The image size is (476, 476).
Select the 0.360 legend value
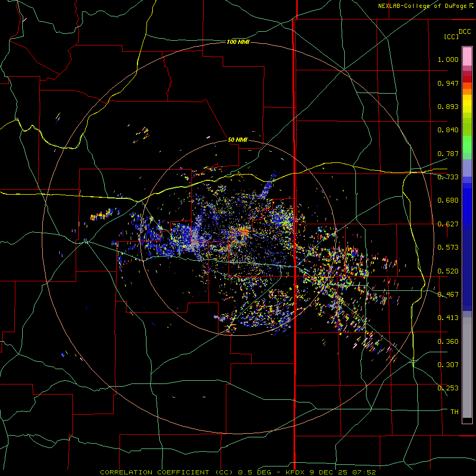click(x=448, y=342)
